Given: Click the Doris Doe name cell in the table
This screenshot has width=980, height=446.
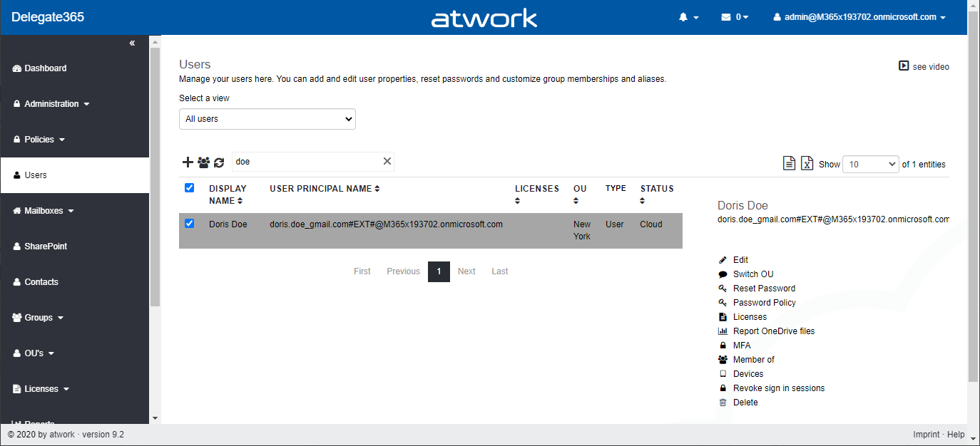Looking at the screenshot, I should 228,224.
